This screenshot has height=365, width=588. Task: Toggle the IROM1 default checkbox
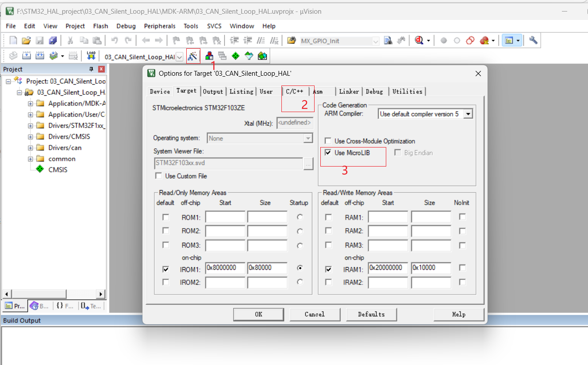(x=166, y=269)
